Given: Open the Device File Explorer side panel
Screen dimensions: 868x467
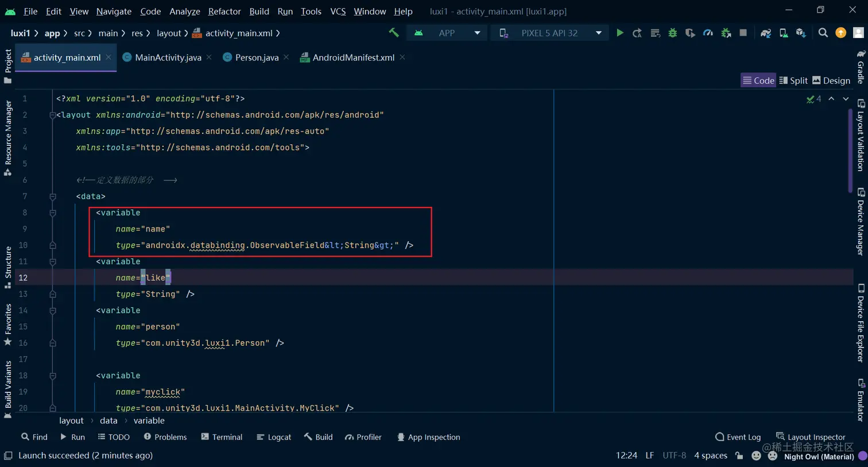Looking at the screenshot, I should point(861,323).
